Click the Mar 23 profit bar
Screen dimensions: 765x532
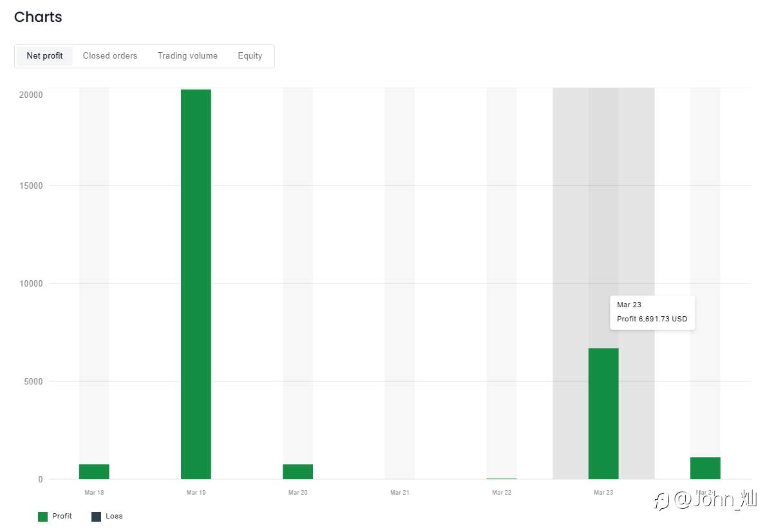(x=603, y=413)
